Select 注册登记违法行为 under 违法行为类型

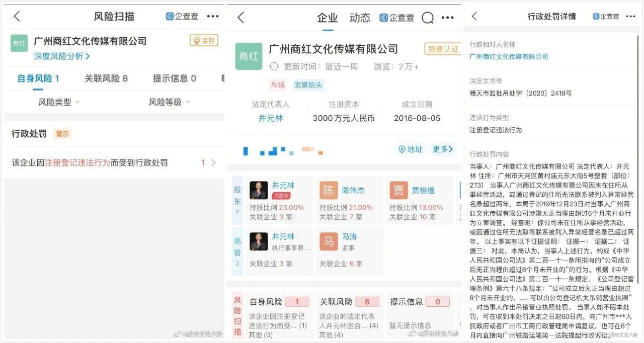point(496,130)
